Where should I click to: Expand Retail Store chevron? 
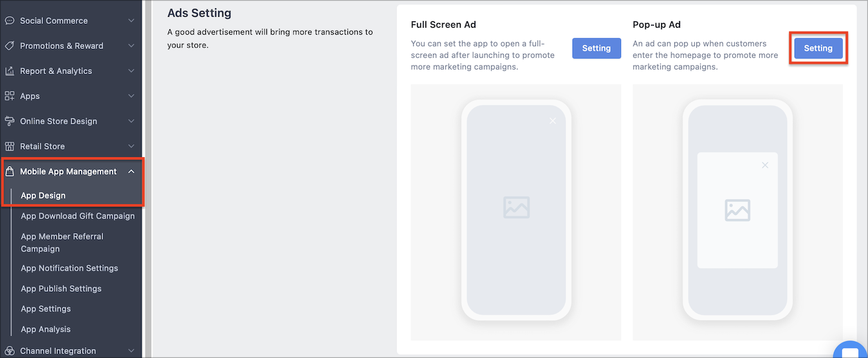click(131, 146)
